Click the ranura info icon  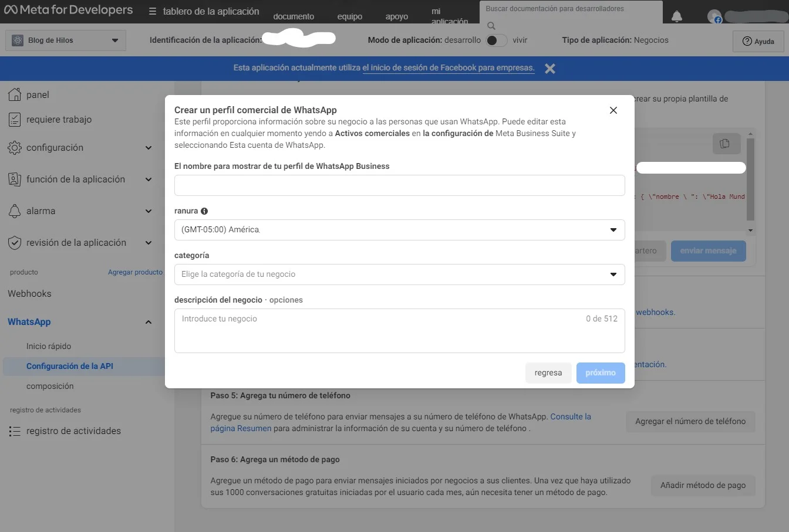point(204,211)
